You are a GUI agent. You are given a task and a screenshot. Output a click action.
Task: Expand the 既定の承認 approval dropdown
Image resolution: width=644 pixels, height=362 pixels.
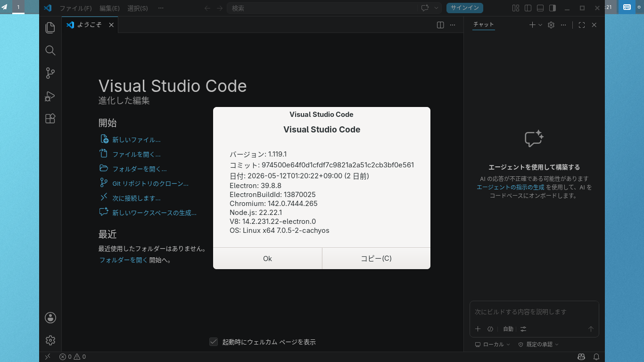(538, 345)
